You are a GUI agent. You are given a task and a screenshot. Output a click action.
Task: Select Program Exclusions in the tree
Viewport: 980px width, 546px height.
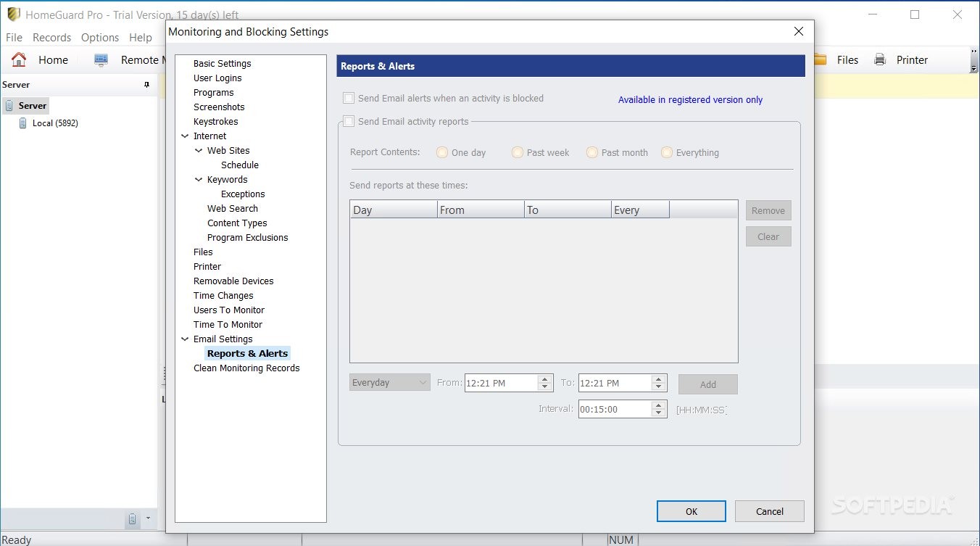coord(248,238)
